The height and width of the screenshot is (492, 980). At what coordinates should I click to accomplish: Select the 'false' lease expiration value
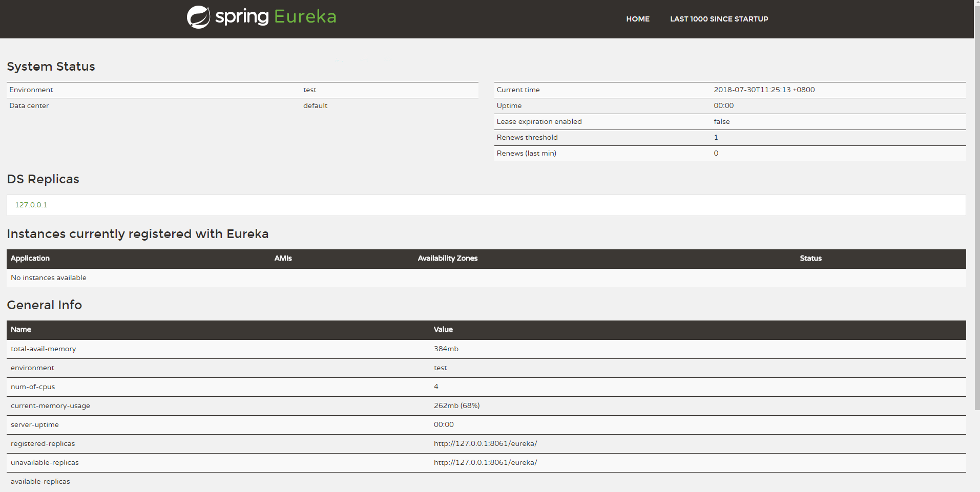point(722,122)
